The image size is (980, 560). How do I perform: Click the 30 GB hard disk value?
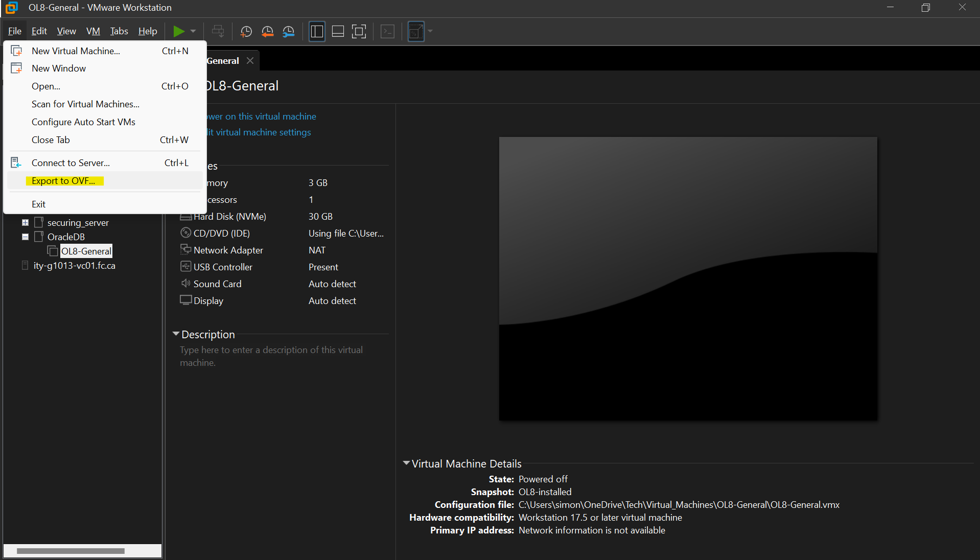pos(320,217)
